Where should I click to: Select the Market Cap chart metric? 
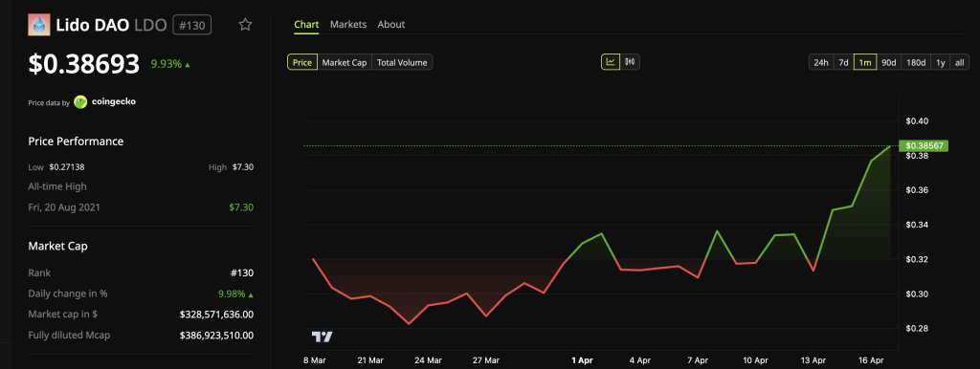tap(345, 62)
